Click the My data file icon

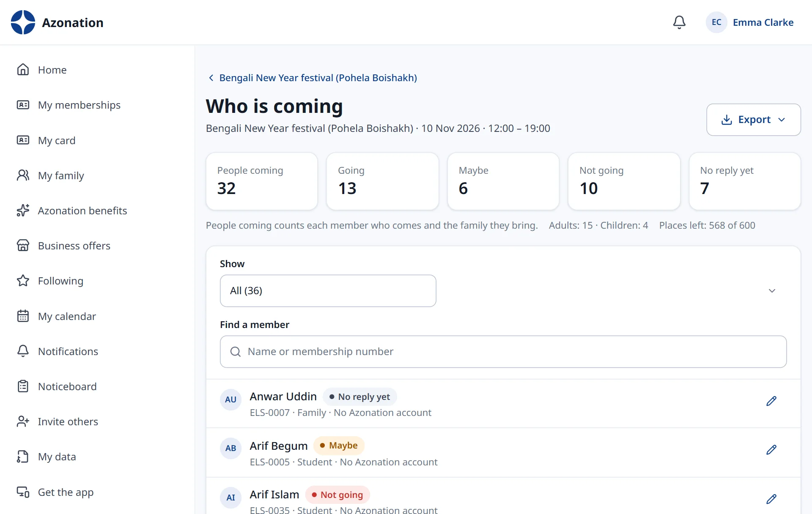pyautogui.click(x=23, y=457)
